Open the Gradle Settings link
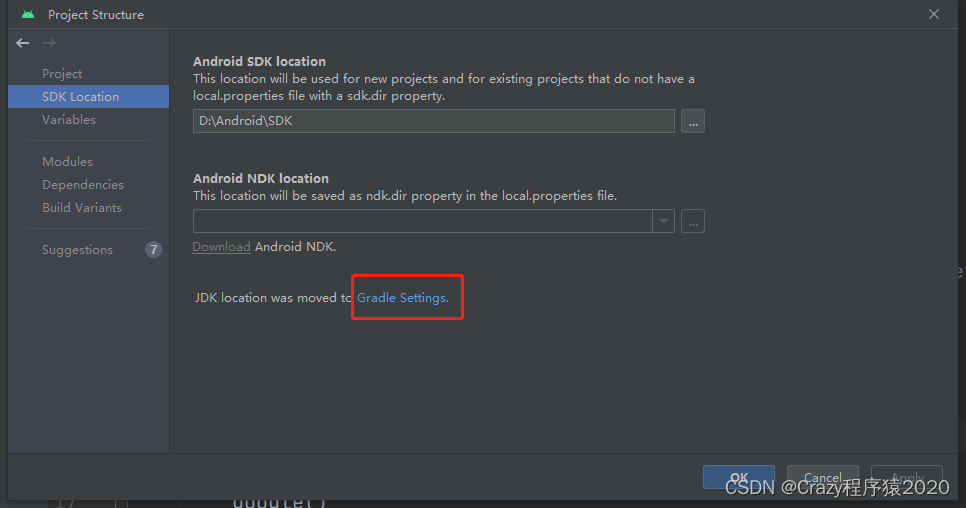The image size is (966, 508). coord(403,297)
